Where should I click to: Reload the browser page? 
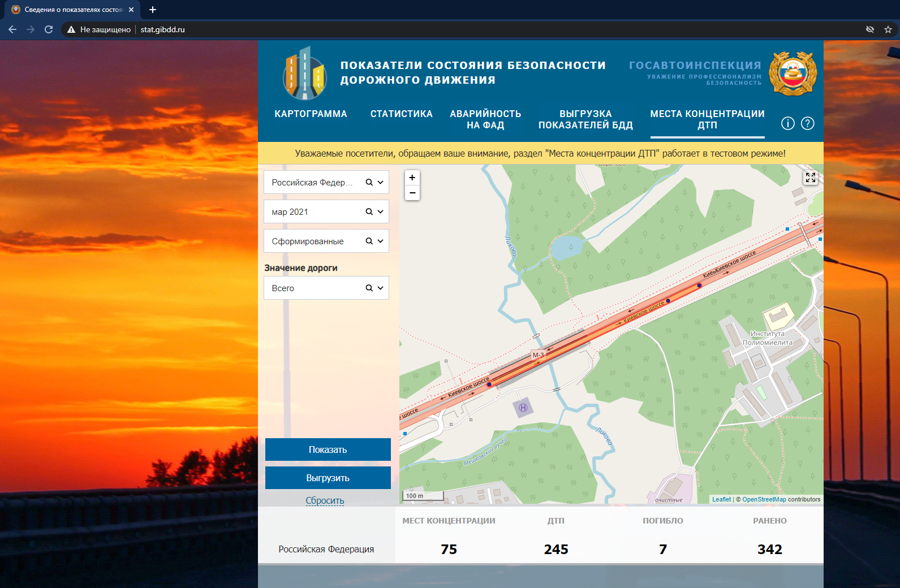click(49, 29)
